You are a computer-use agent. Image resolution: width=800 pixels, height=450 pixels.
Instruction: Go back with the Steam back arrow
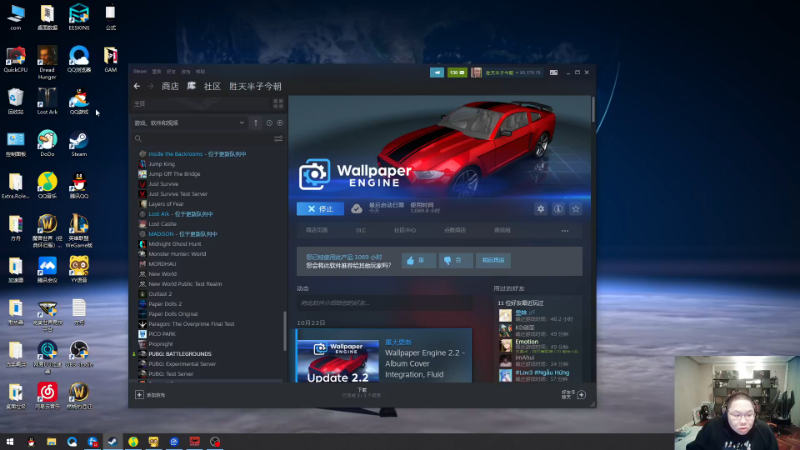[x=137, y=86]
